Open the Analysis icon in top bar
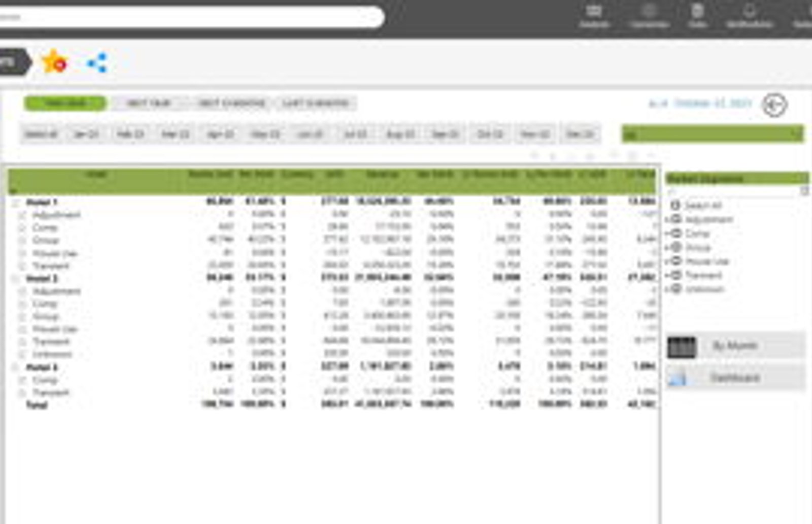The height and width of the screenshot is (524, 812). [594, 16]
